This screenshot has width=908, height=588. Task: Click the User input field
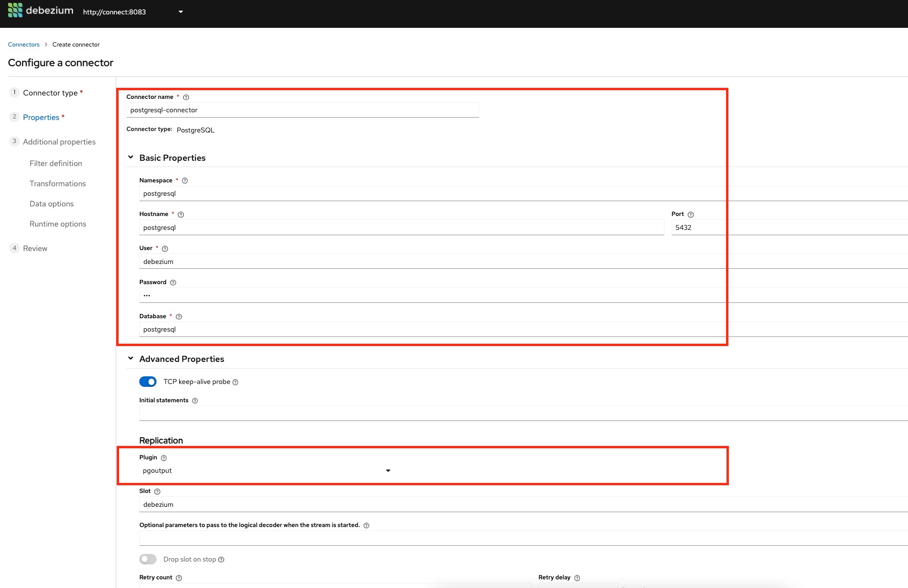coord(523,262)
